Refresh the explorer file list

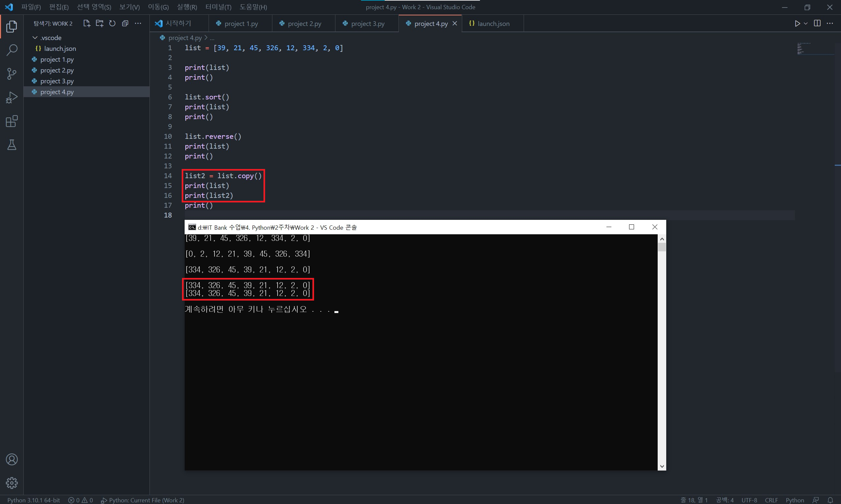(x=112, y=23)
